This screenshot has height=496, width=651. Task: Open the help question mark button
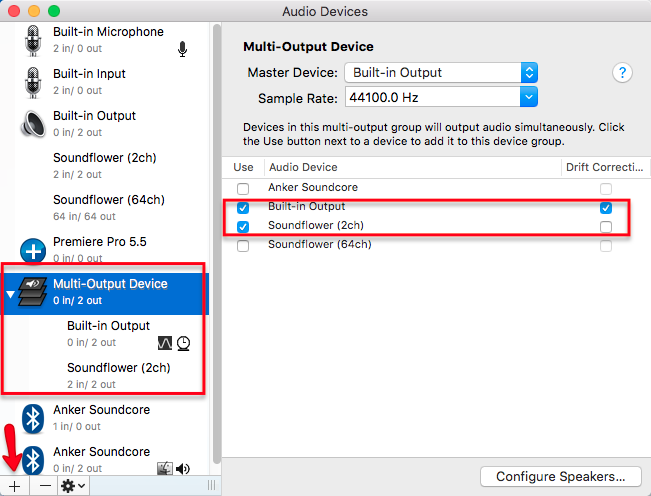(622, 73)
